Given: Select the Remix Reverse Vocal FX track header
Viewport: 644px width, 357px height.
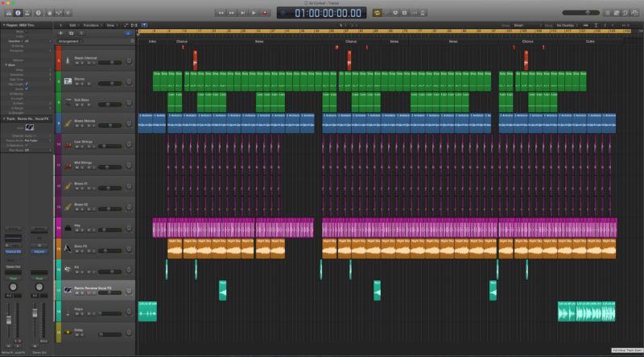Looking at the screenshot, I should click(95, 290).
